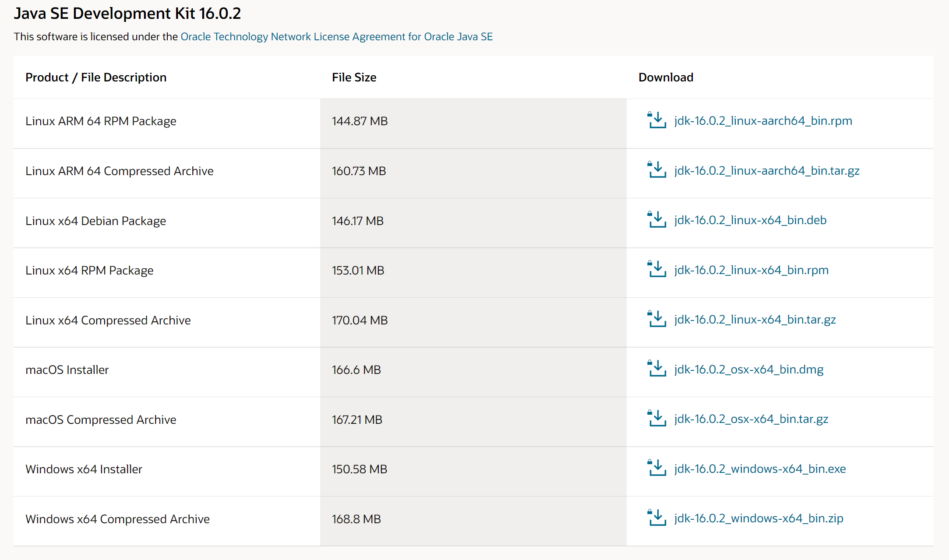Click download icon for linux-aarch64 tar.gz

click(x=656, y=170)
